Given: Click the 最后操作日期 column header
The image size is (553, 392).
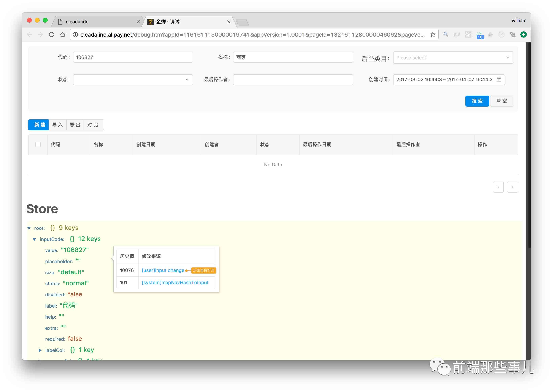Looking at the screenshot, I should (317, 144).
